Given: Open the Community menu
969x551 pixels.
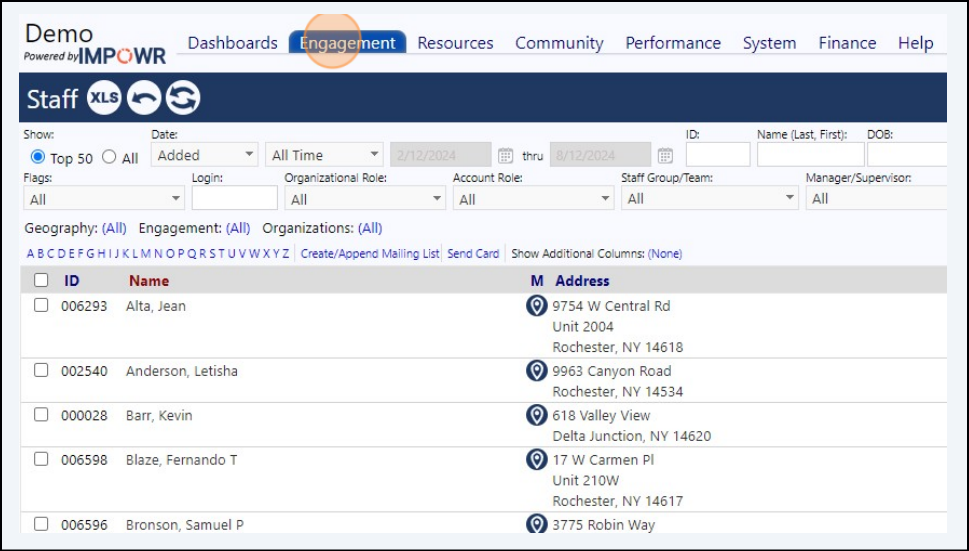Looking at the screenshot, I should pyautogui.click(x=559, y=43).
